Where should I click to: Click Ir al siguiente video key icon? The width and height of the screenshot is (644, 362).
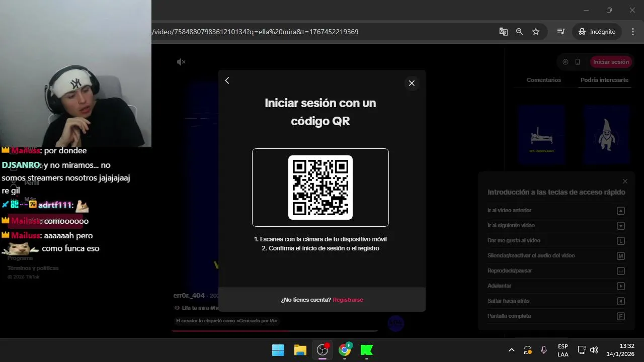621,226
